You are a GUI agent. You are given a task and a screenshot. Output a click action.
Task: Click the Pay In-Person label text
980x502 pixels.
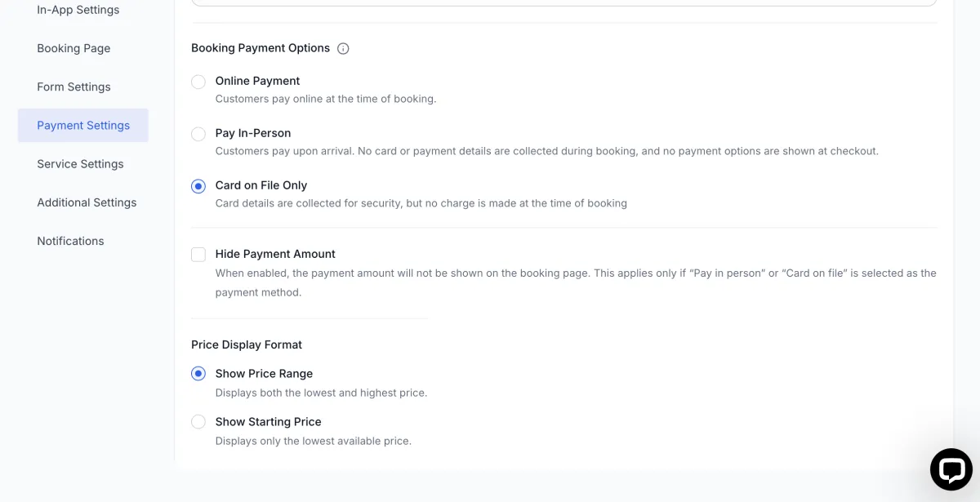coord(253,133)
